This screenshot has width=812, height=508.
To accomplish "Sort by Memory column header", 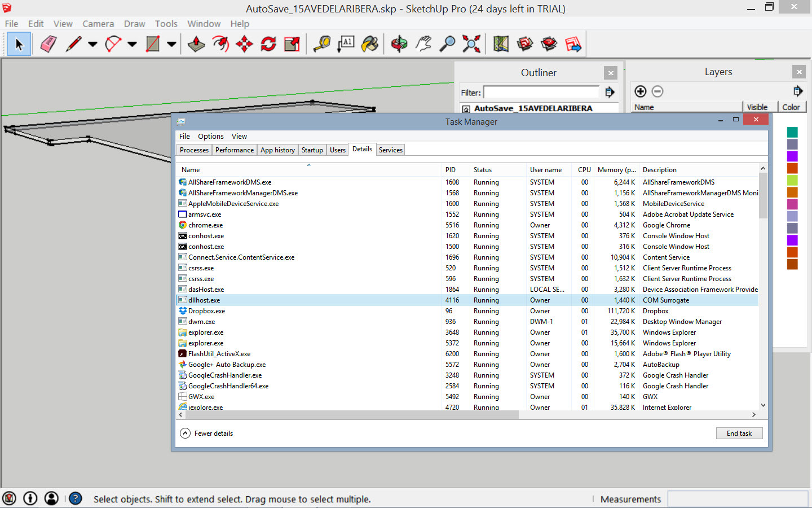I will [616, 170].
